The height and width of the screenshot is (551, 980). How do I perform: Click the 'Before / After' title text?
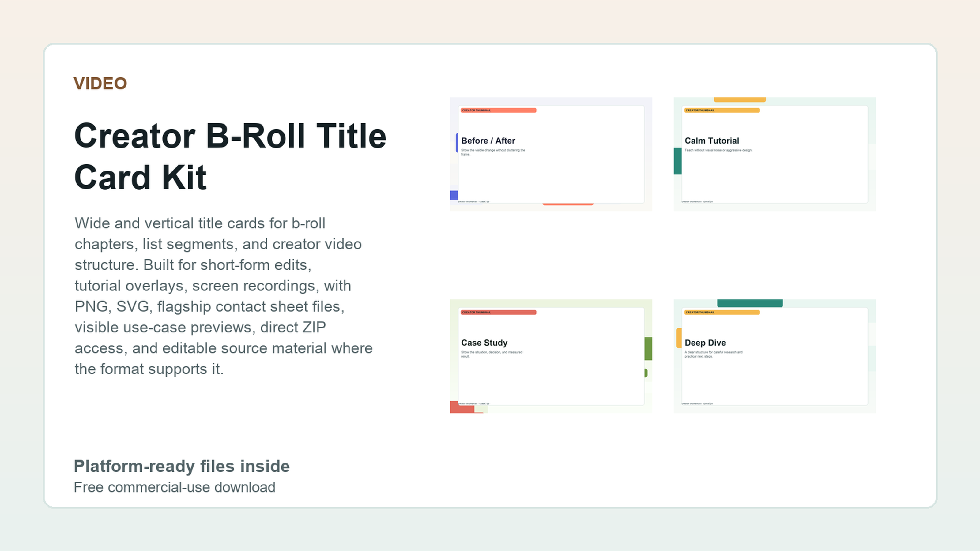pos(488,141)
